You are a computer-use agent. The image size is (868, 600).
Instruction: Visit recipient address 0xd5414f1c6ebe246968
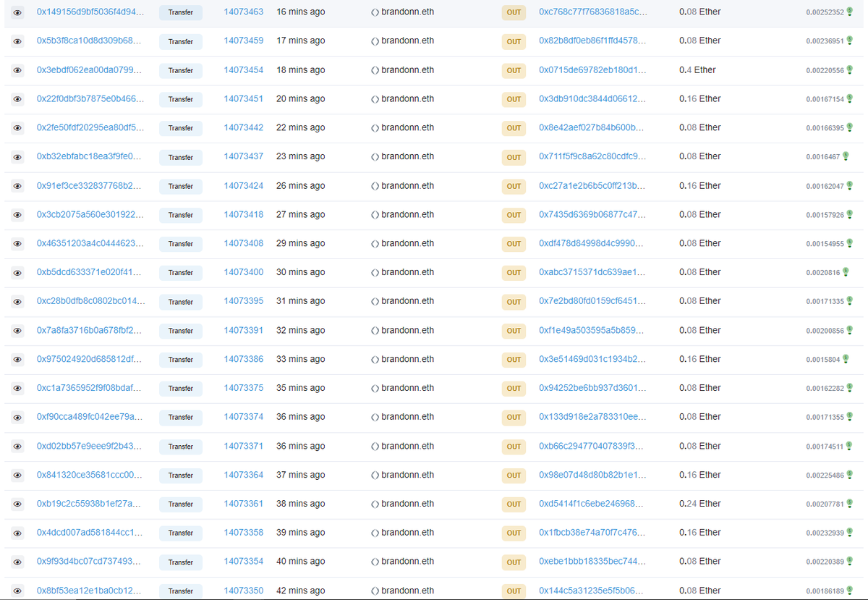pyautogui.click(x=592, y=504)
